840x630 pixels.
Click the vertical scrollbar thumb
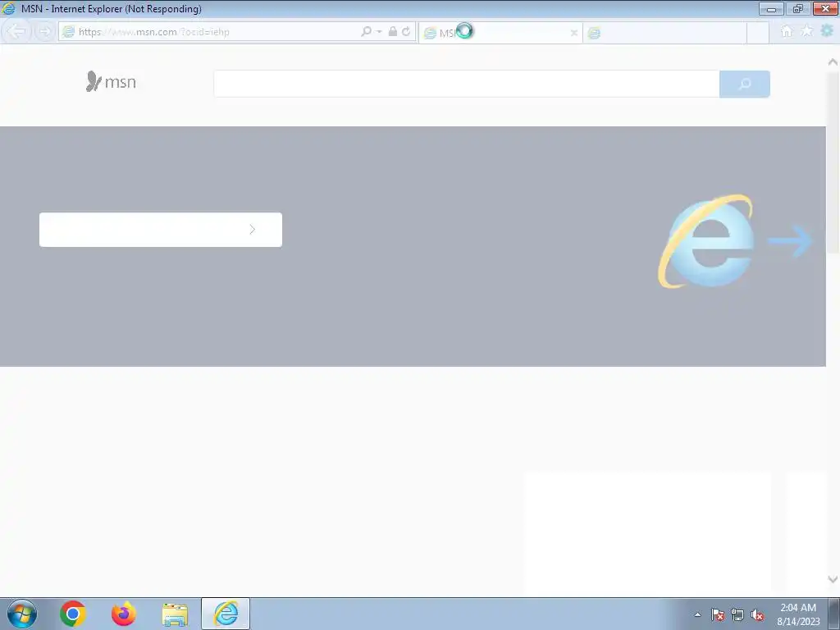(x=833, y=163)
